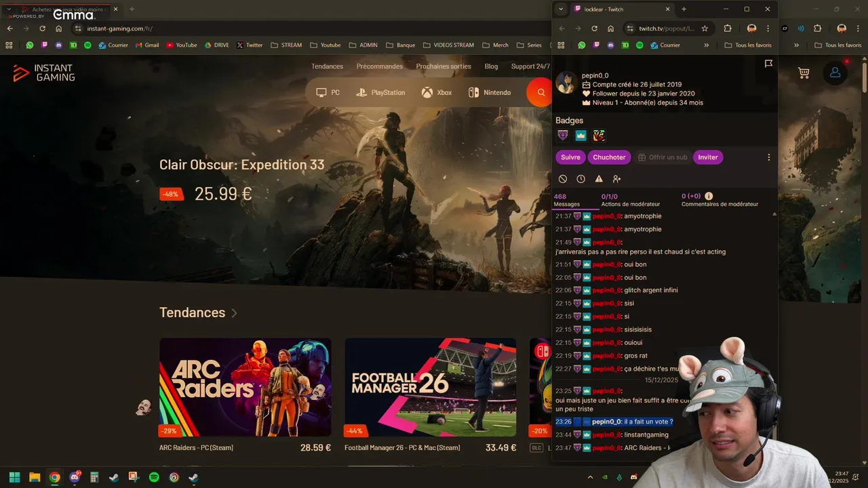Switch to the PlayStation platform tab
The width and height of the screenshot is (868, 488).
pyautogui.click(x=380, y=93)
